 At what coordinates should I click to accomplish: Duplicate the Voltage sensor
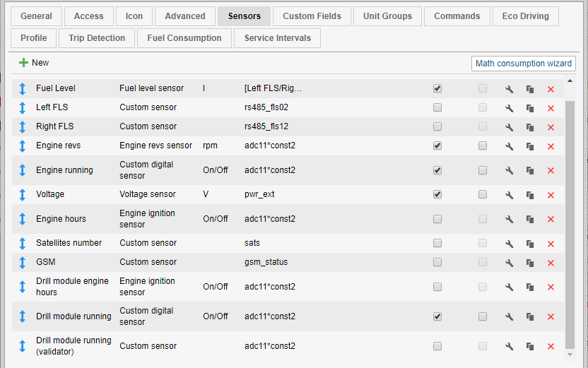529,194
